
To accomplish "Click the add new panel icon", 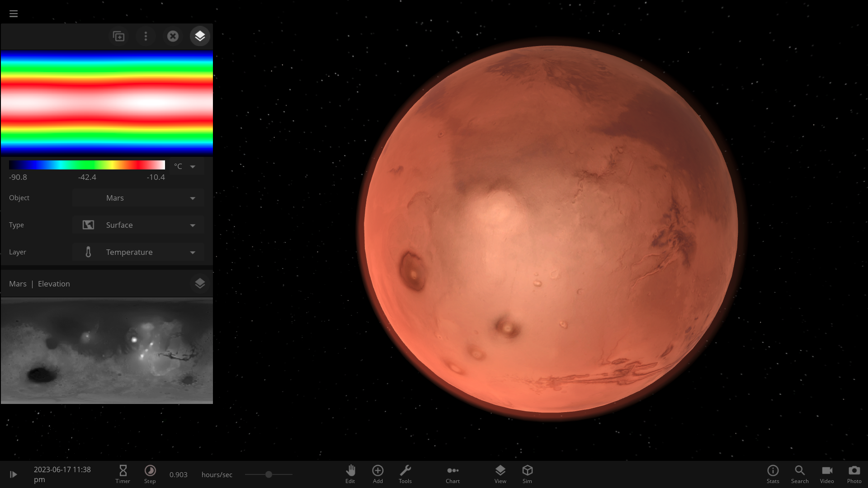I will [x=118, y=36].
